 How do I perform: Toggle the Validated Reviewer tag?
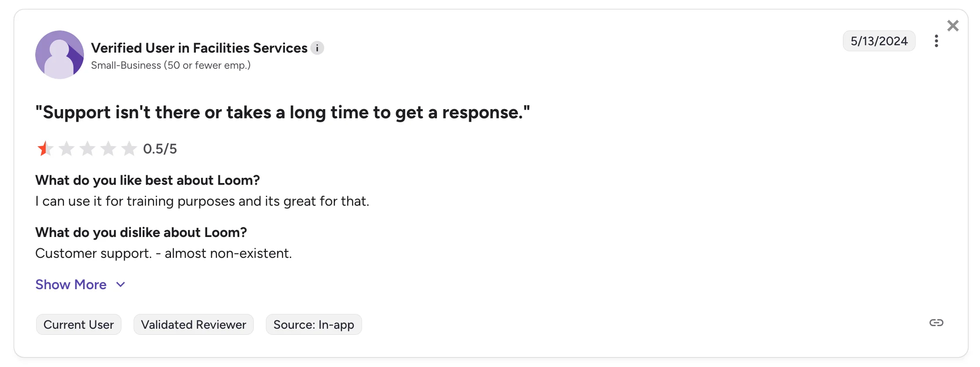click(193, 324)
